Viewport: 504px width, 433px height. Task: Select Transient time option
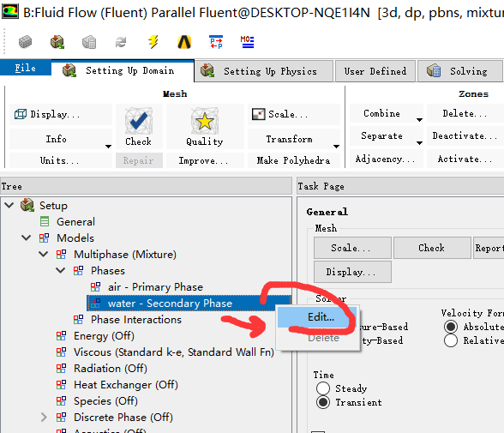323,402
